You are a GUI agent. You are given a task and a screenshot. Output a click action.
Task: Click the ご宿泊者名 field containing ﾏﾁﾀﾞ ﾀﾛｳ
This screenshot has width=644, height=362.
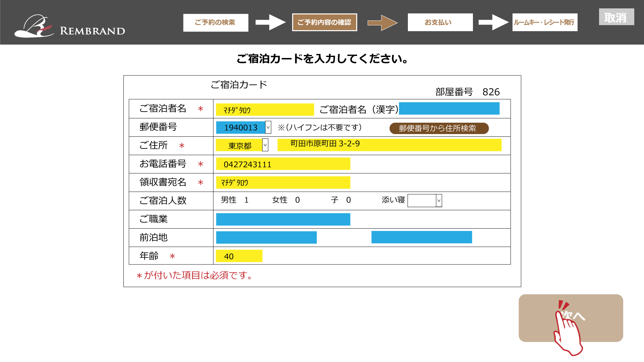[265, 110]
